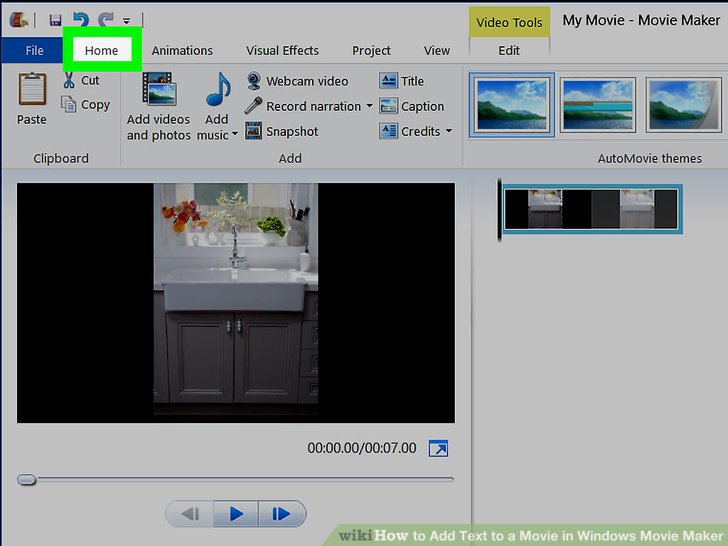Click the Credits icon

[x=388, y=131]
